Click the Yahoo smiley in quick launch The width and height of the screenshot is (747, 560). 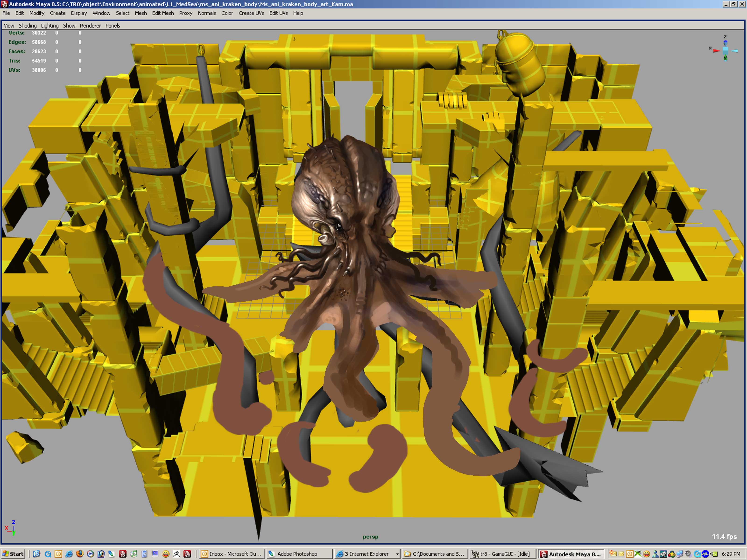(166, 554)
